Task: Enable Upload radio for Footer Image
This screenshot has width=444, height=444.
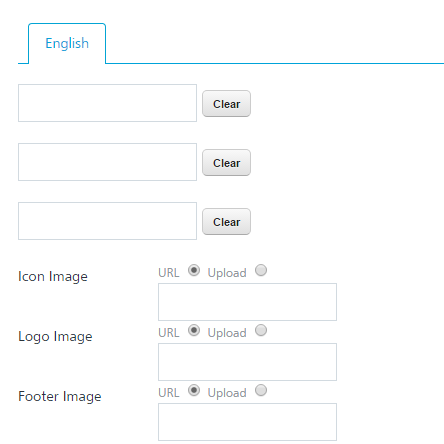Action: [x=261, y=390]
